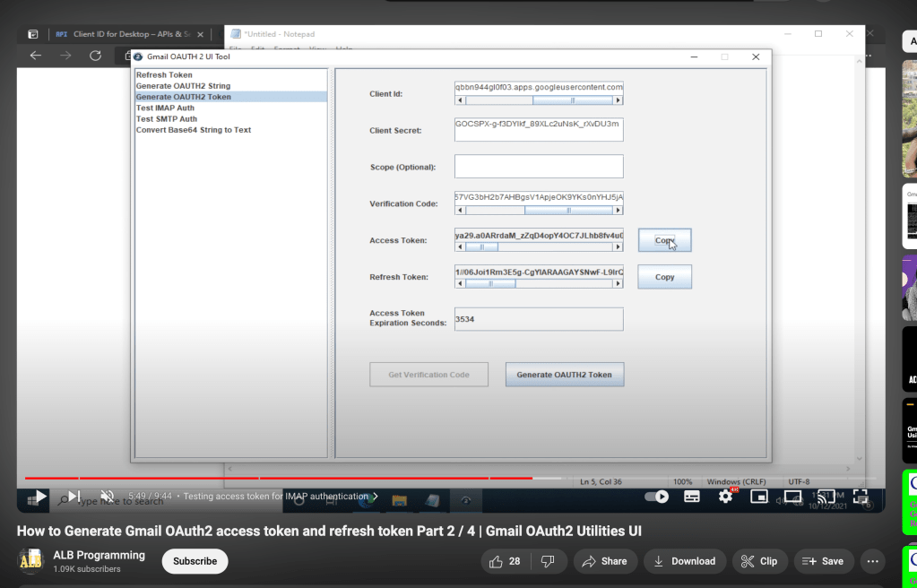Focus the Client Secret text field

(539, 130)
